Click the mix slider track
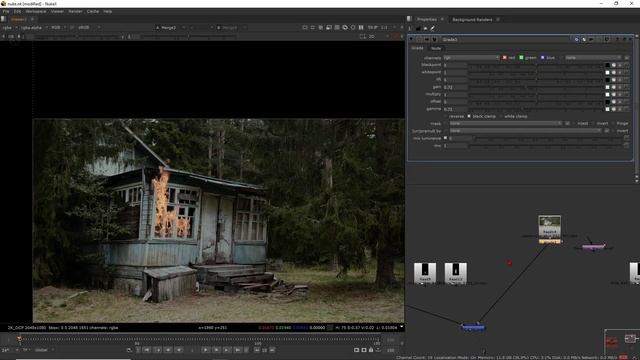This screenshot has height=360, width=640. (x=545, y=145)
